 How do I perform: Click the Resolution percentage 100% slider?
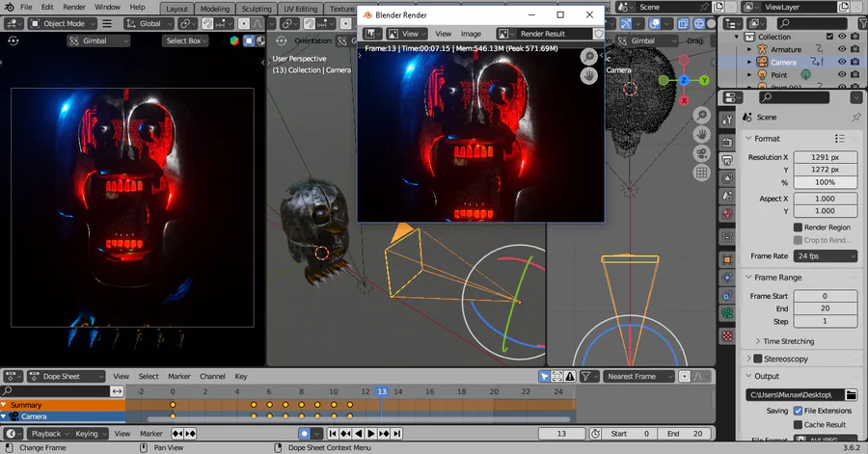(x=826, y=182)
